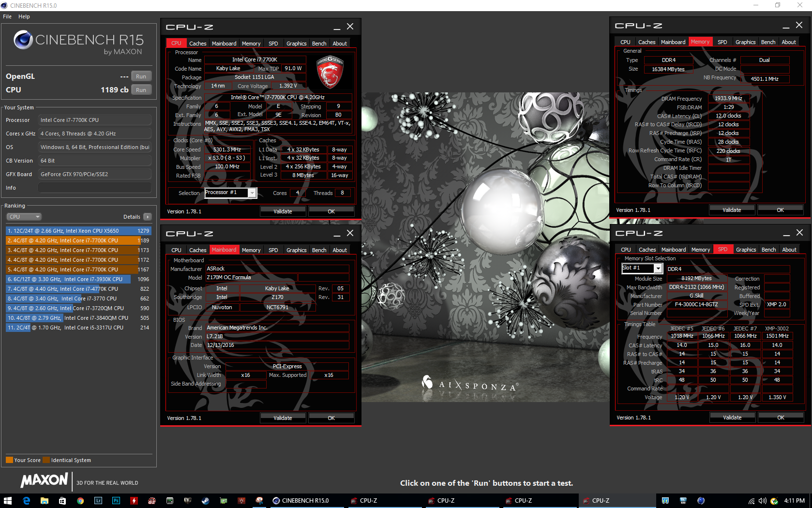Click the globe icon in the system tray

(701, 501)
